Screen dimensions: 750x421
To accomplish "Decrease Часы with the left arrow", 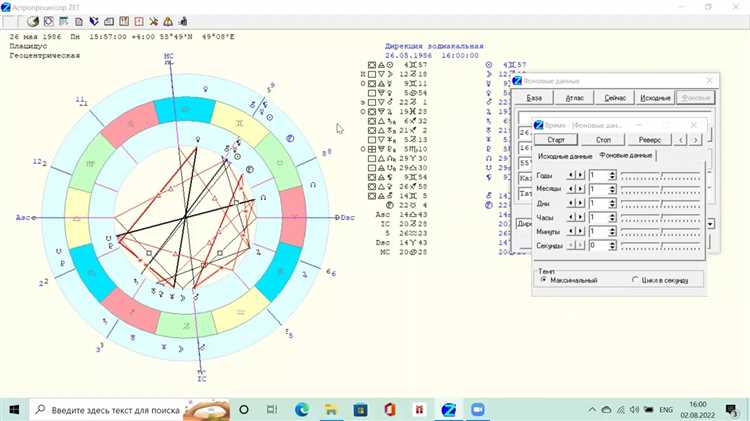I will coord(570,217).
